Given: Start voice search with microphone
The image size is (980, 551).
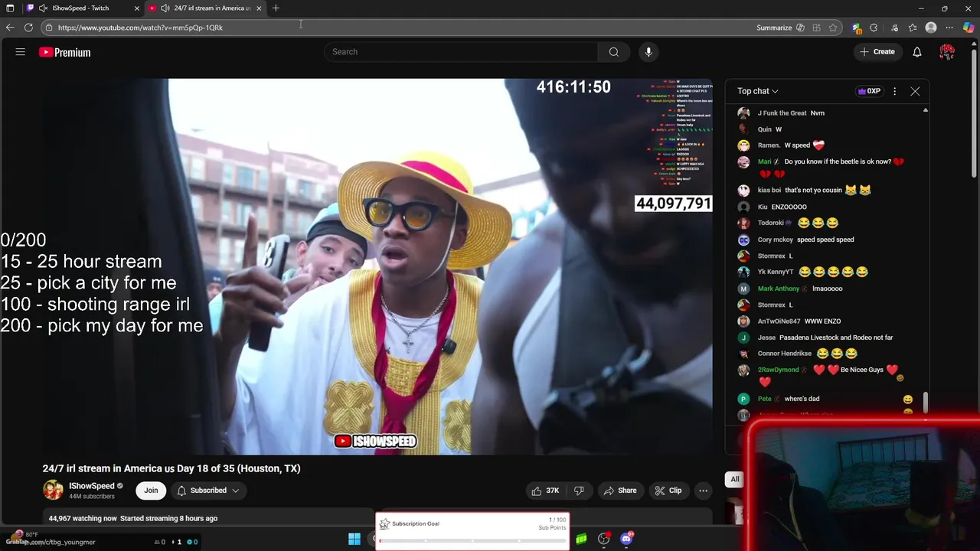Looking at the screenshot, I should pos(648,52).
